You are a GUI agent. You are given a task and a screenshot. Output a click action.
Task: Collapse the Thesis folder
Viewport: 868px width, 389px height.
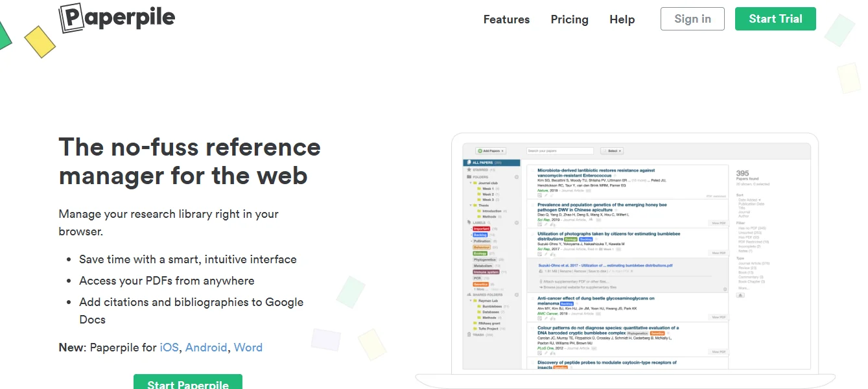[x=471, y=206]
